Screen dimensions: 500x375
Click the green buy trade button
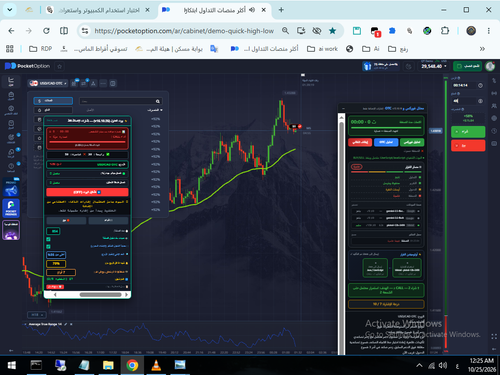coord(468,132)
